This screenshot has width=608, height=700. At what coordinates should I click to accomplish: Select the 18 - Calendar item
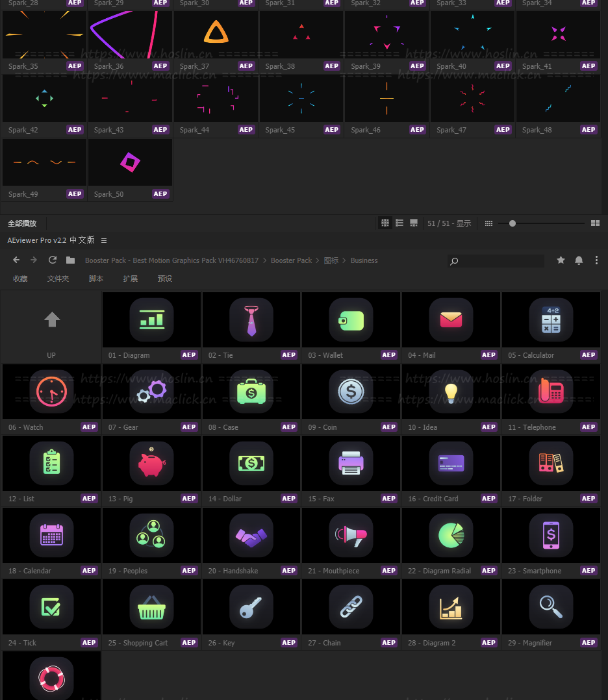51,542
